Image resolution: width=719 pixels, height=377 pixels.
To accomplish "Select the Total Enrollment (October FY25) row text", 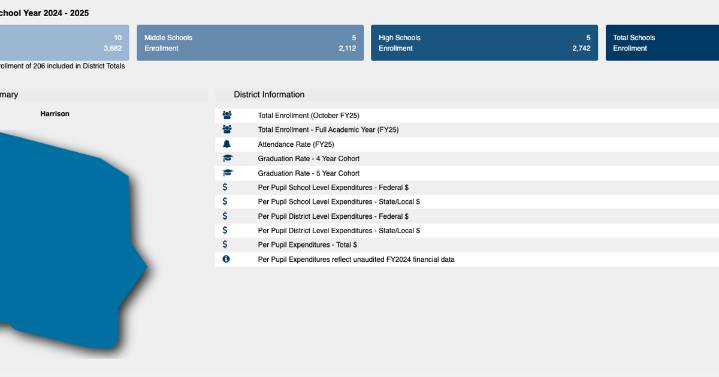I will 309,116.
